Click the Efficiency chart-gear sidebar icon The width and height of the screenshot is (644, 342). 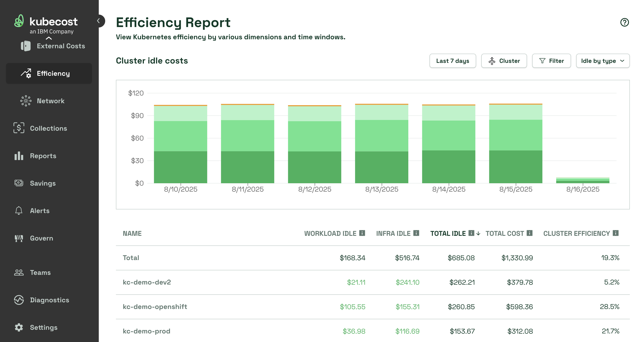[x=26, y=73]
